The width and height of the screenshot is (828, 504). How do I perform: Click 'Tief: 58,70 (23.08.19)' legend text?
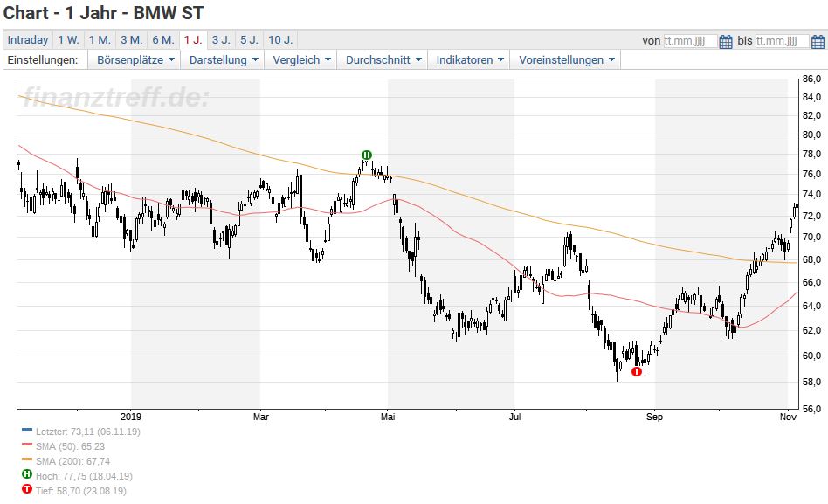point(81,491)
